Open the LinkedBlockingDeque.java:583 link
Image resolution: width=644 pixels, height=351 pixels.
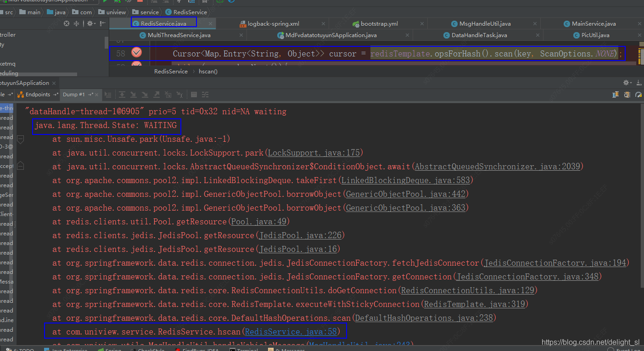pyautogui.click(x=405, y=180)
